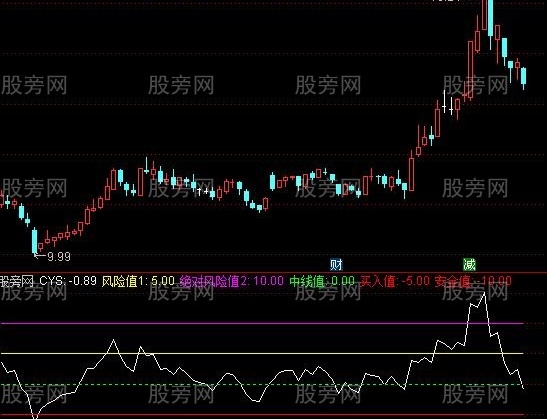Click the purple absolute risk level line
Image resolution: width=547 pixels, height=419 pixels.
coord(262,323)
